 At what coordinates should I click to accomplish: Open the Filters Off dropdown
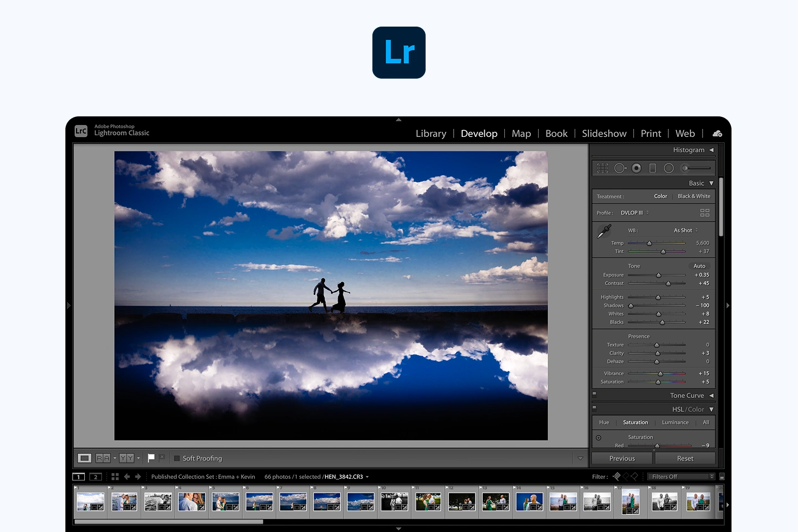[x=679, y=476]
